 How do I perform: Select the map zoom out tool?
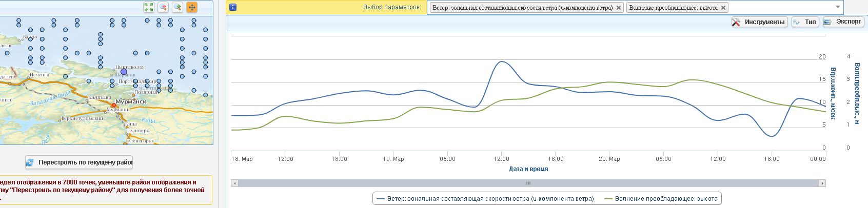pos(163,7)
